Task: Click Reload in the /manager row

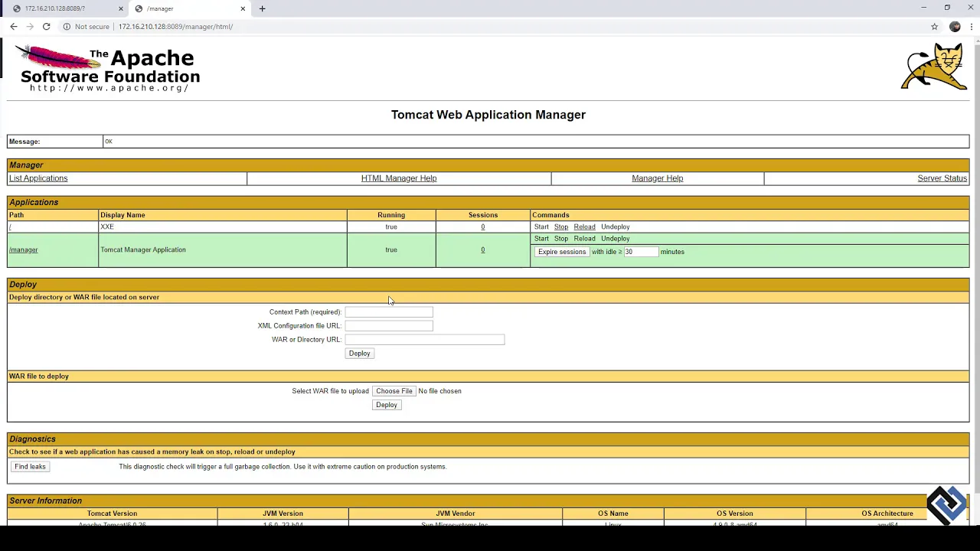Action: coord(584,238)
